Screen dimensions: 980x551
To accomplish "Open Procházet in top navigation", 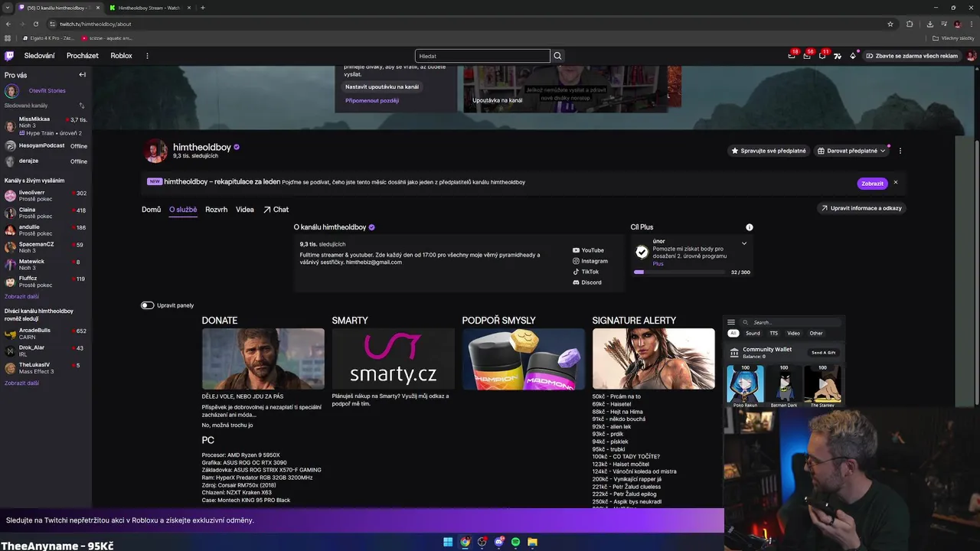I will coord(83,56).
